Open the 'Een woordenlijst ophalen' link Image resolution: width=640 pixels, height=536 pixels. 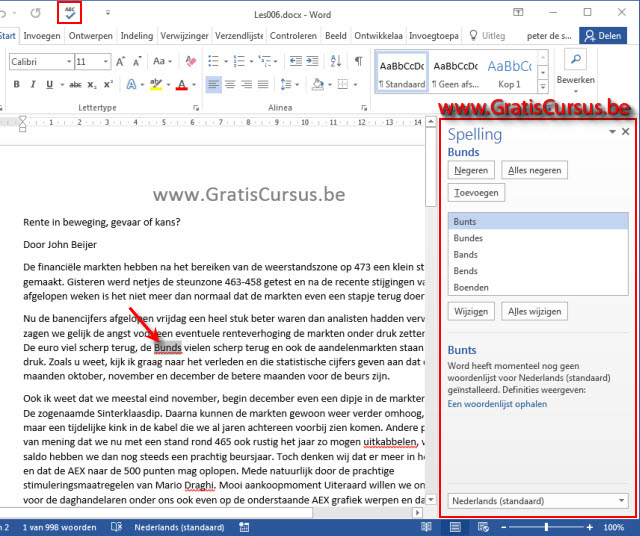[x=497, y=404]
